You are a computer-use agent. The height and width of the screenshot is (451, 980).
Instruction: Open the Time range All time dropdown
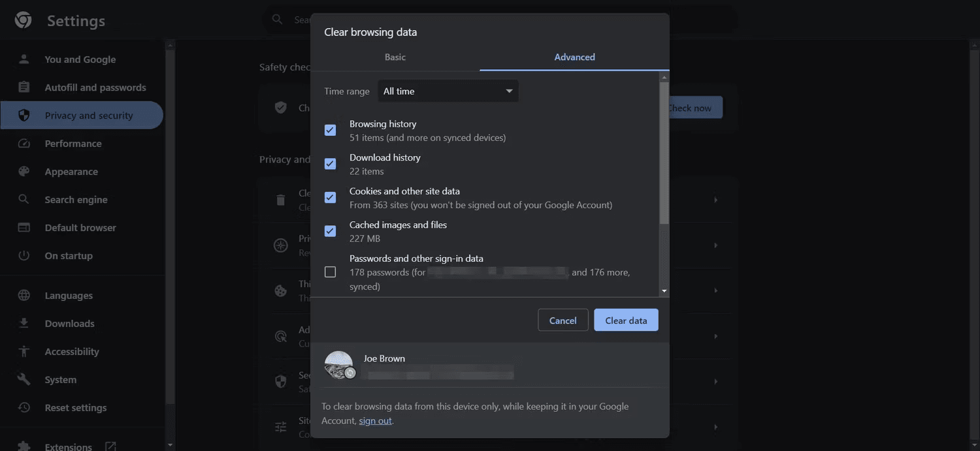click(448, 91)
